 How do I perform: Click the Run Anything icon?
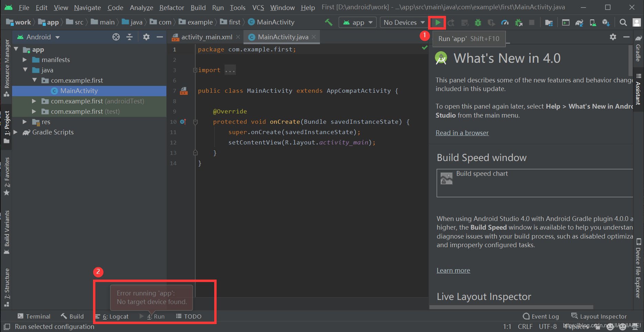pos(565,22)
